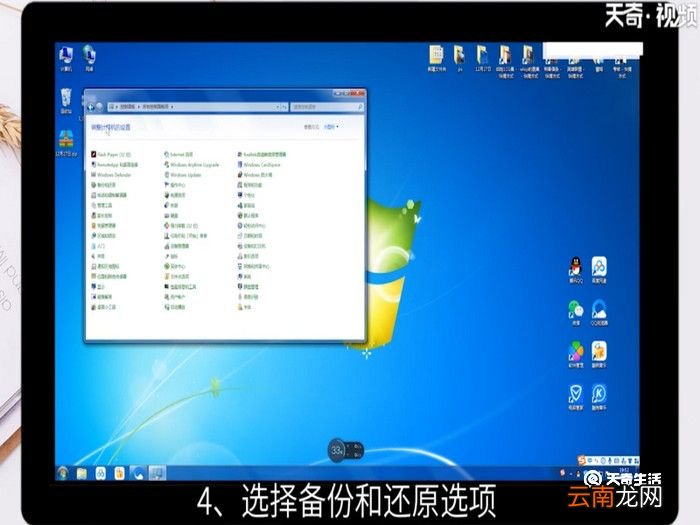Select the 微信 WeChat desktop shortcut
The height and width of the screenshot is (525, 700).
click(x=576, y=312)
